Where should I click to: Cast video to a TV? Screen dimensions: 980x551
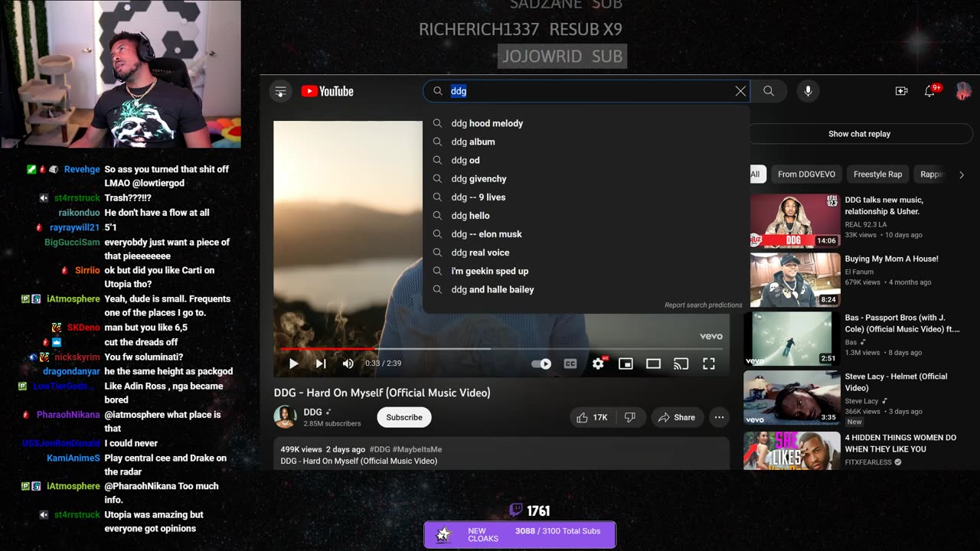coord(681,364)
